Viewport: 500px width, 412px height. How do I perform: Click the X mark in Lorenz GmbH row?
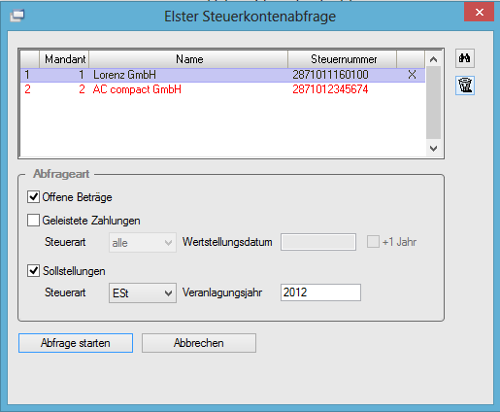[412, 75]
